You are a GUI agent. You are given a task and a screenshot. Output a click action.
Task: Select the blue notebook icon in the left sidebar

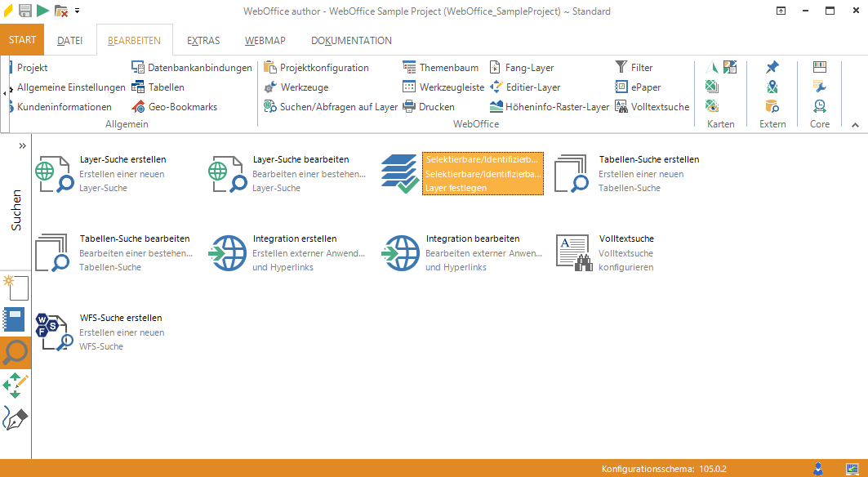[15, 319]
